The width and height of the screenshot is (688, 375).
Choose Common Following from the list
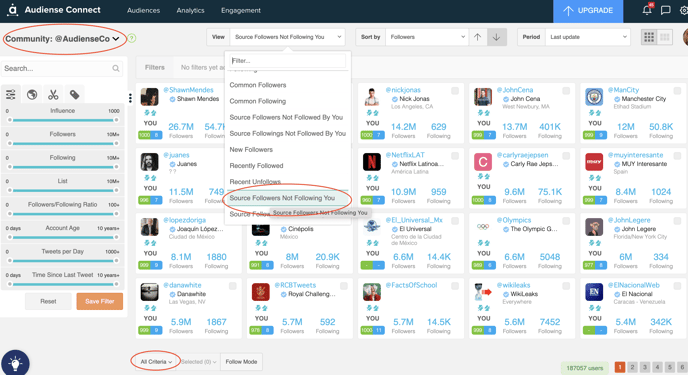point(258,101)
